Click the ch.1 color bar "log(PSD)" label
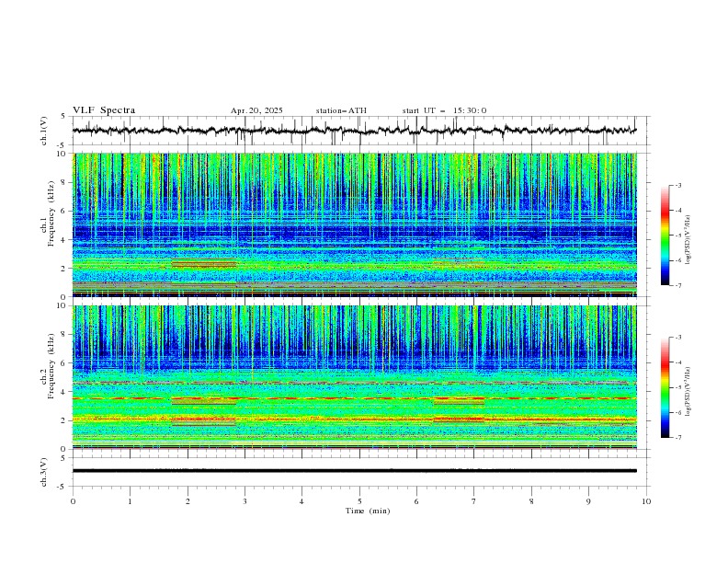Image resolution: width=728 pixels, height=563 pixels. click(x=688, y=240)
